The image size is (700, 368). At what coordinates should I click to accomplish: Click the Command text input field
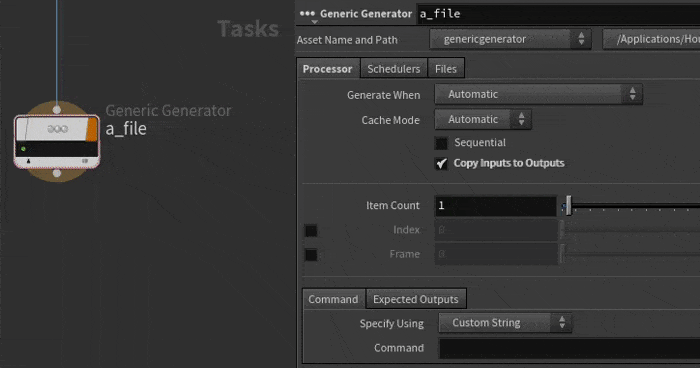[570, 348]
